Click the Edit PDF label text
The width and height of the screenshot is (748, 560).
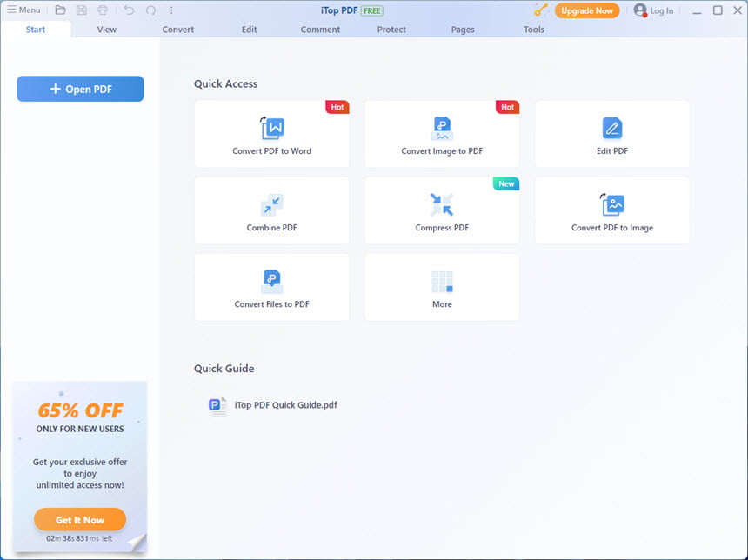click(612, 151)
